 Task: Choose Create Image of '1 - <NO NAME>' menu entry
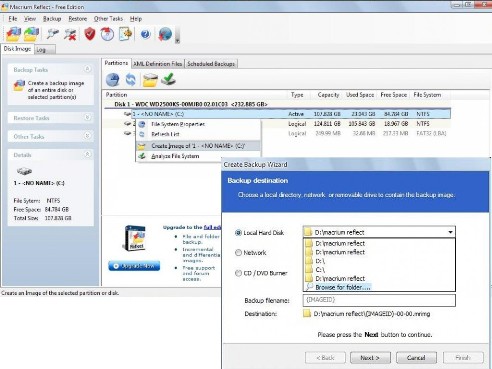pyautogui.click(x=198, y=146)
